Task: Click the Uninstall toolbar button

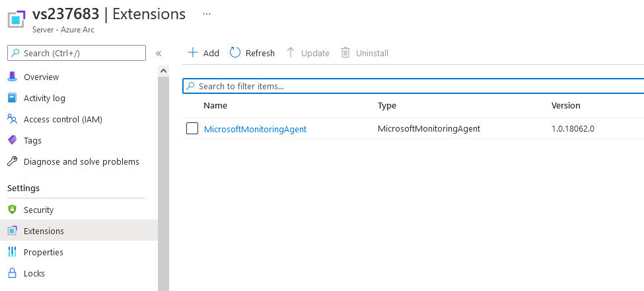Action: 365,53
